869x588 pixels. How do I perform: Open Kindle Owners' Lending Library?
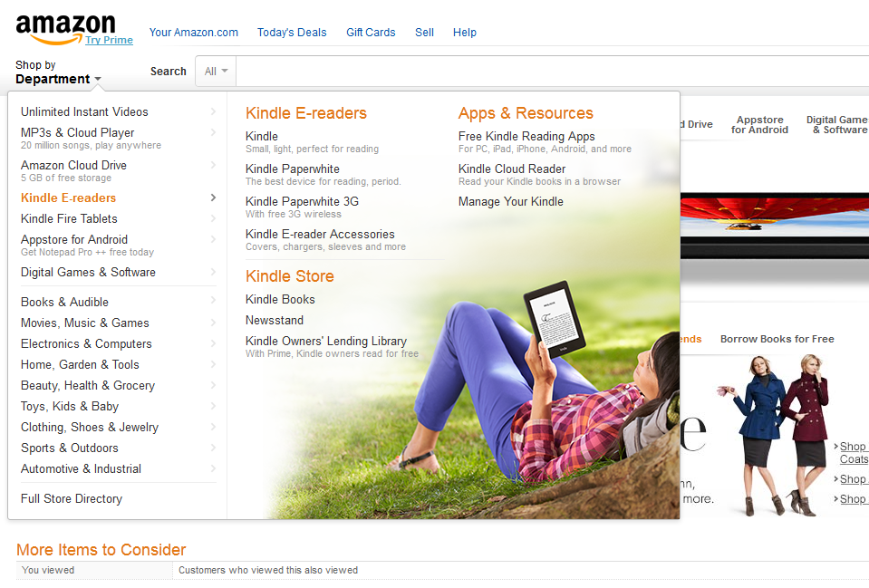326,342
